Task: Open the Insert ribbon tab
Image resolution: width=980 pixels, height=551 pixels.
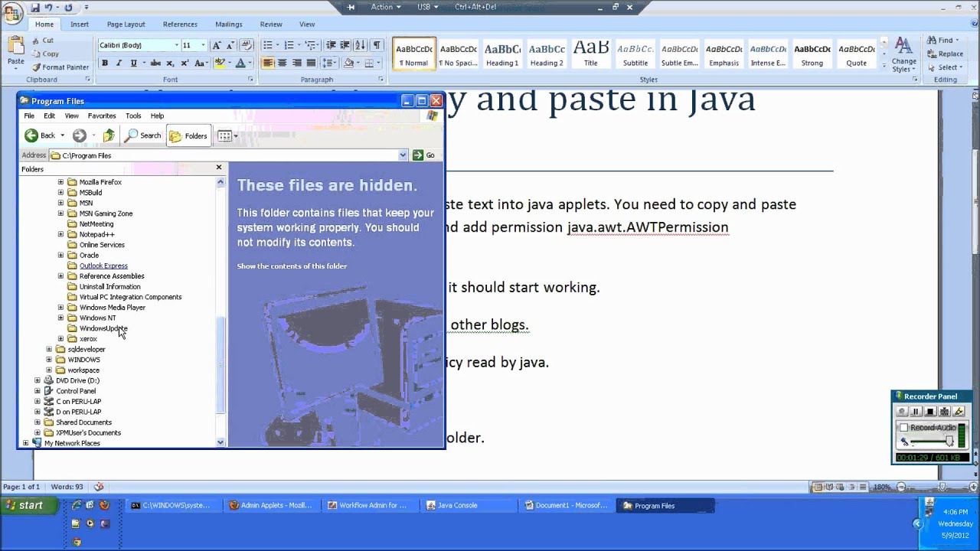Action: tap(80, 24)
